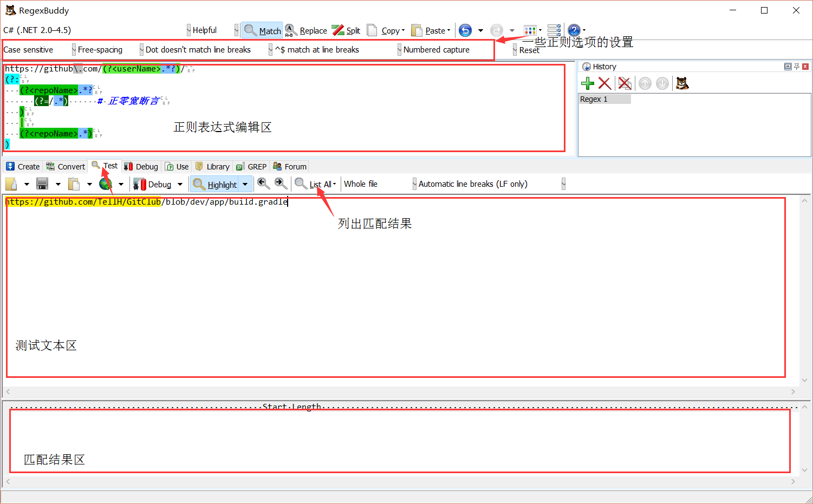Click the History clock icon
Screen dimensions: 813x504
587,67
